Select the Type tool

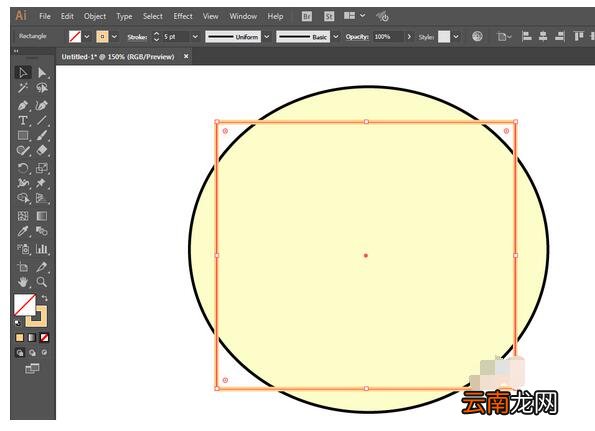pyautogui.click(x=23, y=121)
